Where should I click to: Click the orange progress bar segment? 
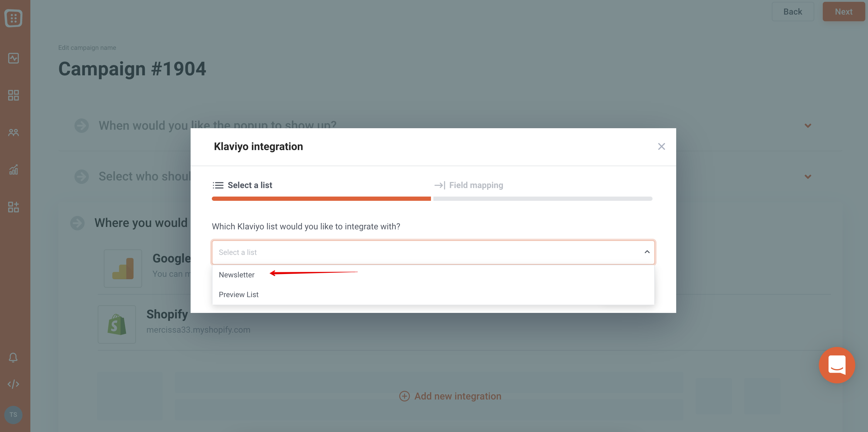[321, 199]
